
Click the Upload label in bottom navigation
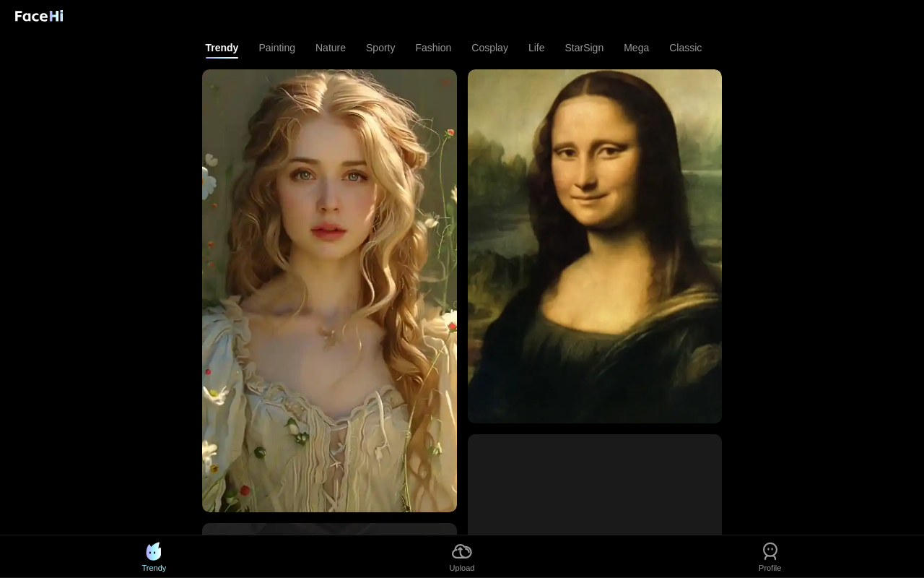point(462,568)
